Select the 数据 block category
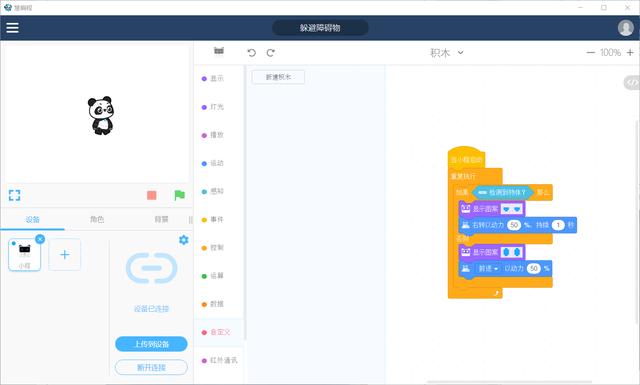The image size is (640, 385). [213, 304]
